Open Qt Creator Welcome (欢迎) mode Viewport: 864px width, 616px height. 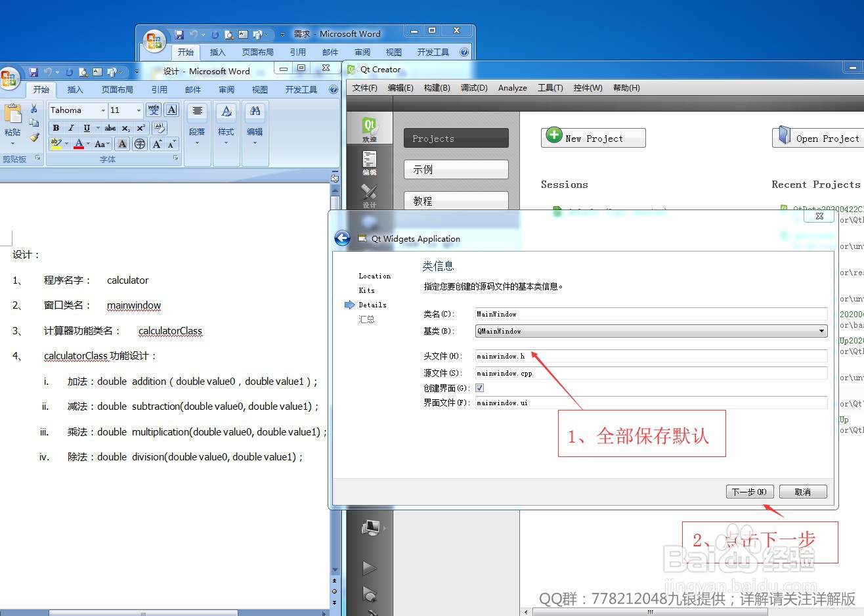[x=370, y=128]
